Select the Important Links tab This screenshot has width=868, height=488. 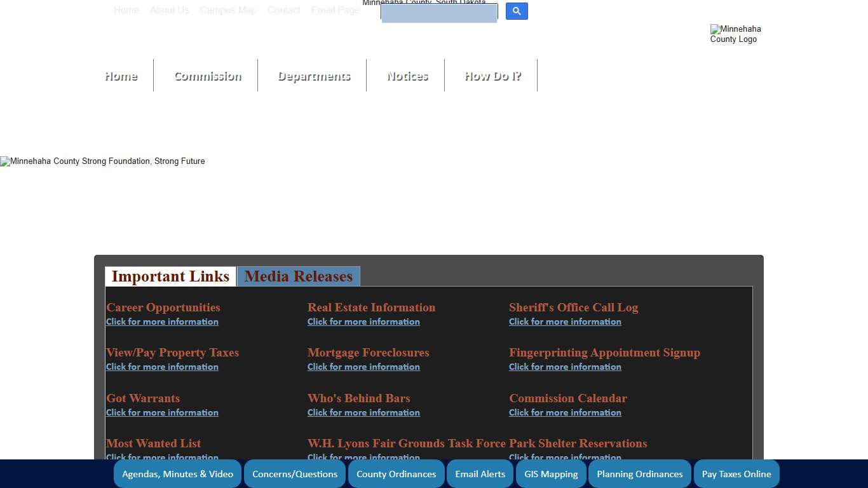pyautogui.click(x=170, y=276)
